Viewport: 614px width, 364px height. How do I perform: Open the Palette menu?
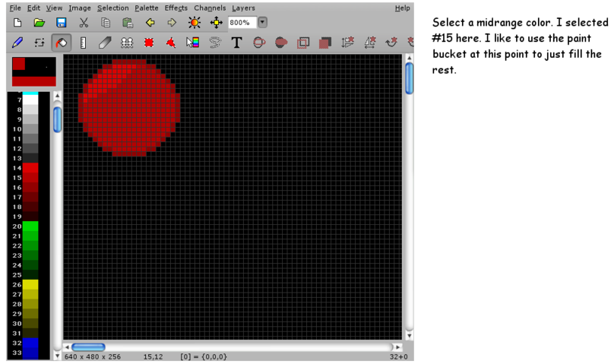[x=147, y=8]
